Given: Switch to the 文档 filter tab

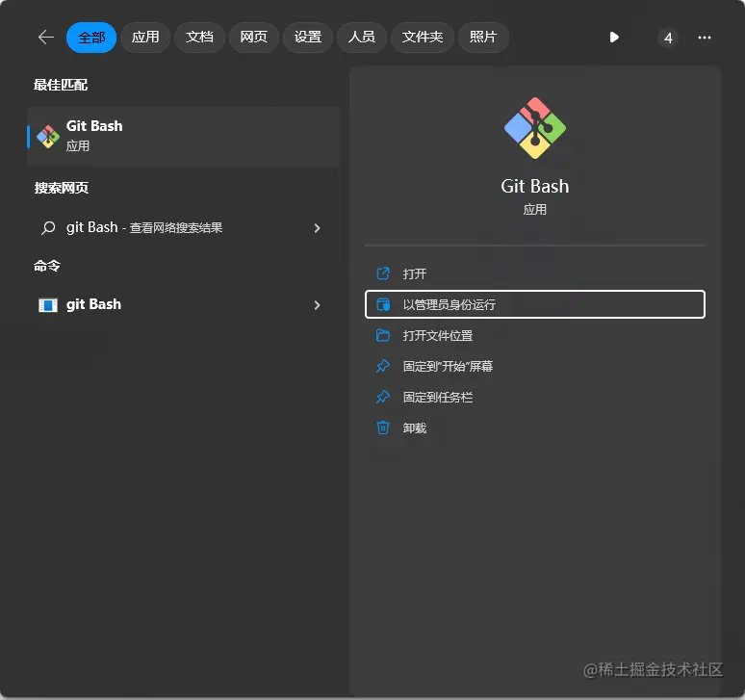Looking at the screenshot, I should 199,37.
